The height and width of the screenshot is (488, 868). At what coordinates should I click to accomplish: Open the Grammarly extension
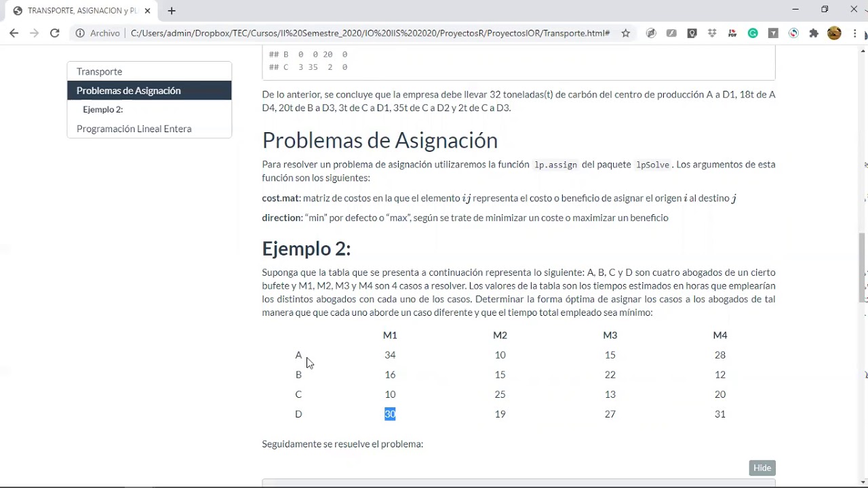pos(753,33)
